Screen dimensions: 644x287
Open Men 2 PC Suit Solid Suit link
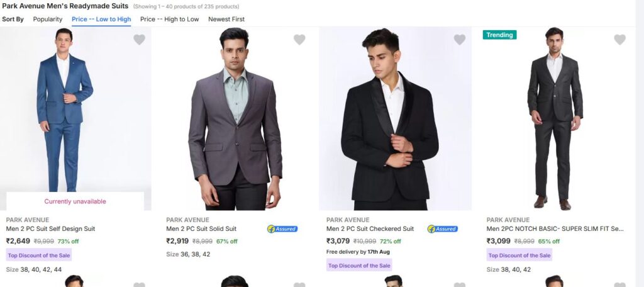[x=201, y=229]
